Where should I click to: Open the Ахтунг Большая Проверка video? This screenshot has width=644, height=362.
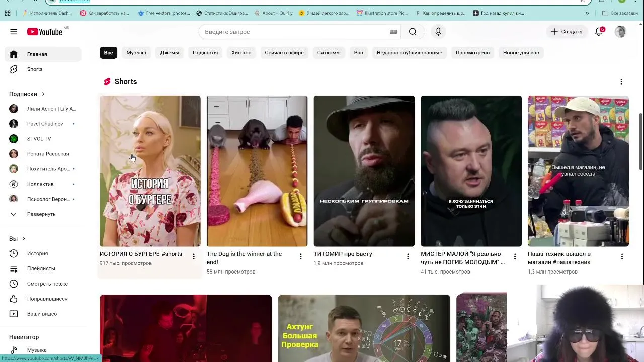[364, 328]
